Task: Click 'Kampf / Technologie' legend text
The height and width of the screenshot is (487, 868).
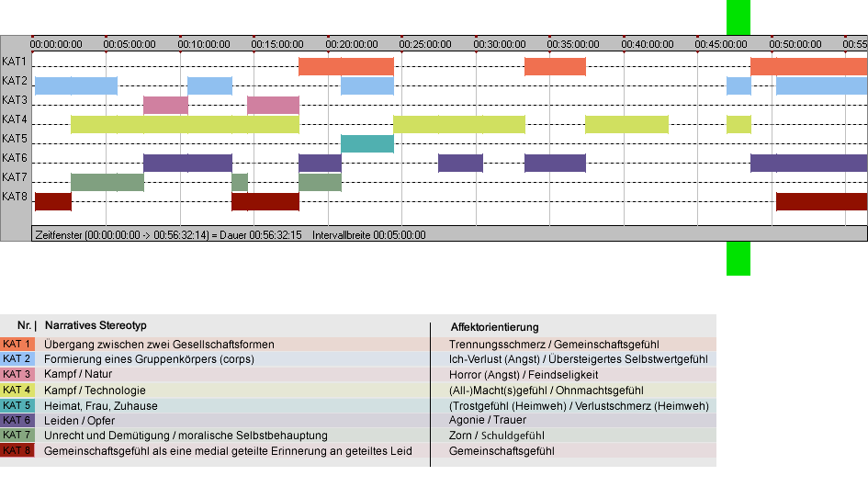Action: (95, 390)
